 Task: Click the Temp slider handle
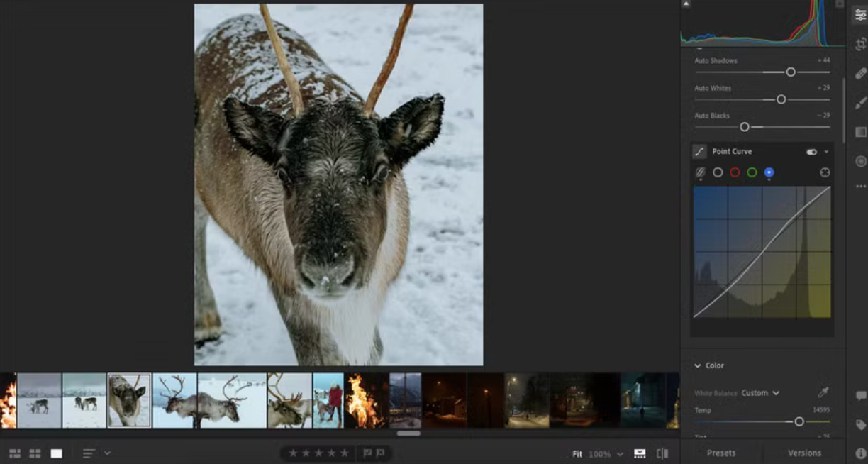click(799, 421)
